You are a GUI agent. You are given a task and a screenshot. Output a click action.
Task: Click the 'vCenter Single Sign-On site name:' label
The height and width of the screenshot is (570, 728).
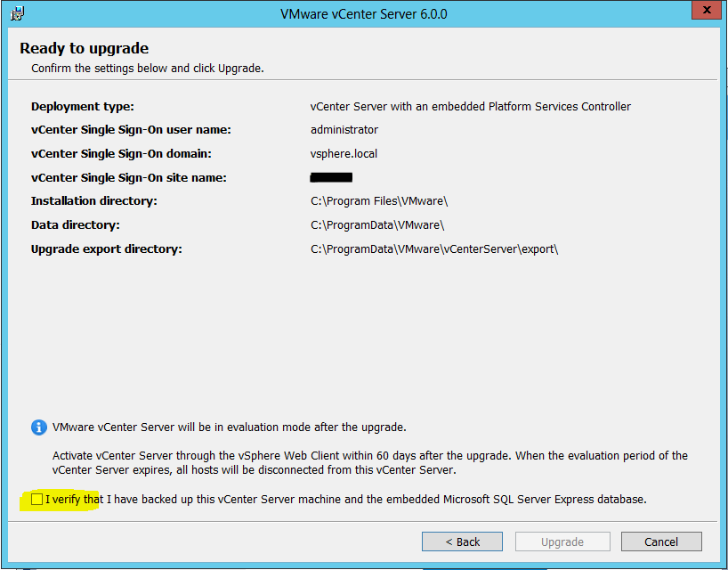(129, 178)
